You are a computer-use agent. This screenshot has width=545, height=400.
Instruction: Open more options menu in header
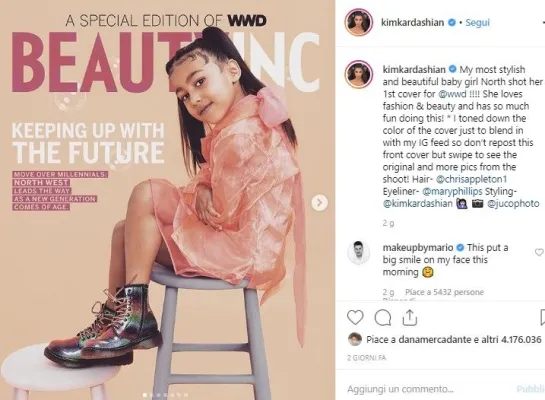(540, 23)
